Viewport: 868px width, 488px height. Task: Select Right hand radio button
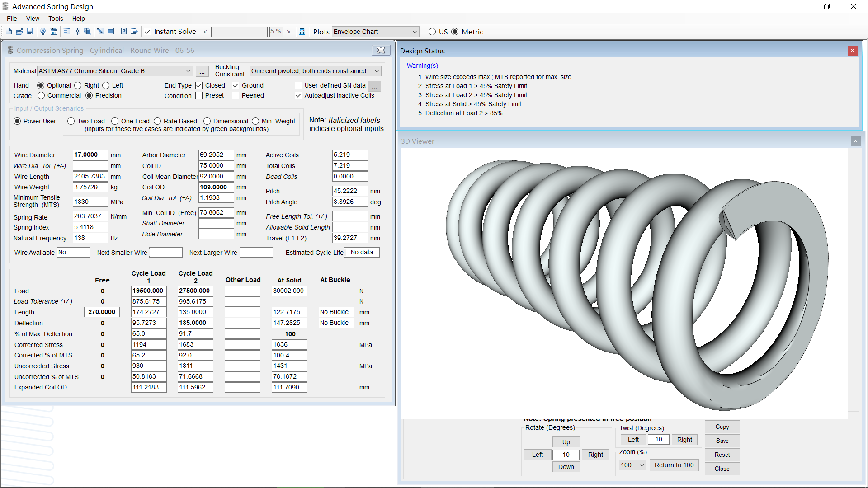(x=78, y=85)
